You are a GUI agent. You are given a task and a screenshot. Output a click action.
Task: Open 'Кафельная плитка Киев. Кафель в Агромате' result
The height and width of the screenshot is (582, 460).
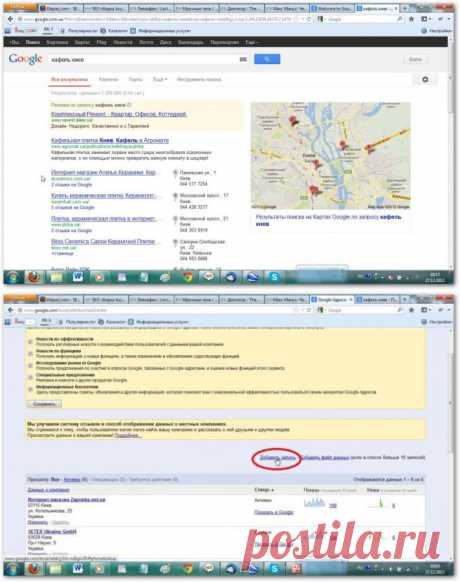[x=110, y=140]
